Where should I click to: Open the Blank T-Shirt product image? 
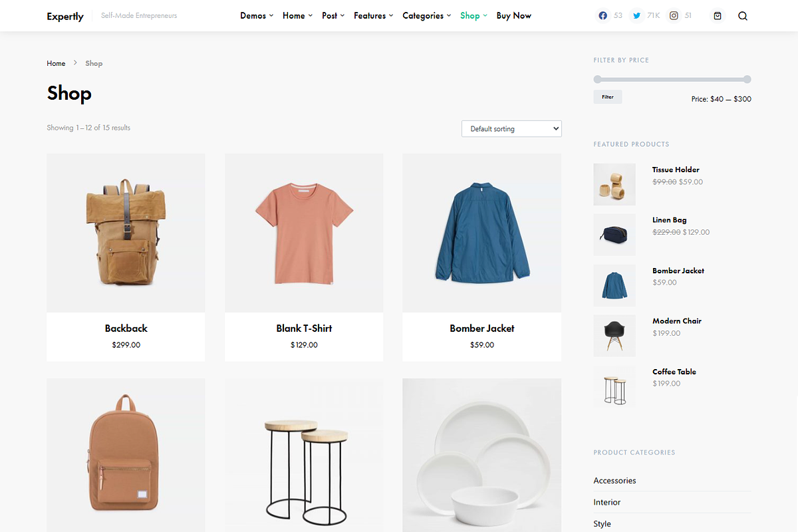click(304, 233)
